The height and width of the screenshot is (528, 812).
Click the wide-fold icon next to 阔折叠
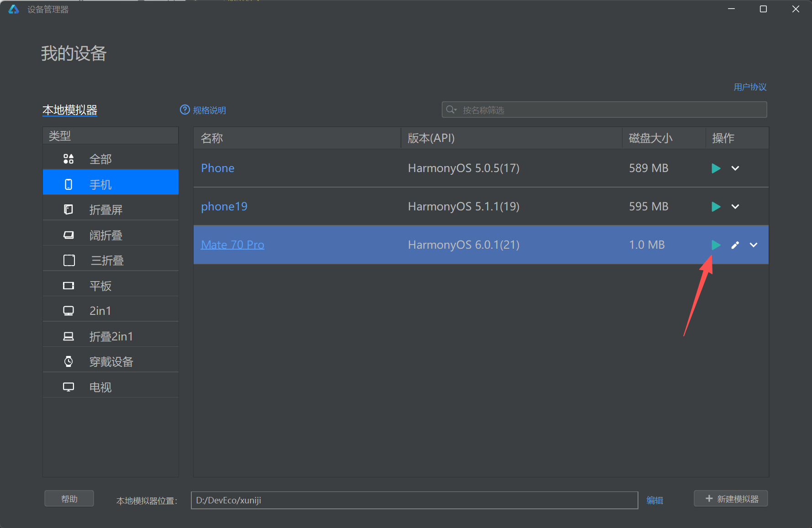tap(69, 235)
